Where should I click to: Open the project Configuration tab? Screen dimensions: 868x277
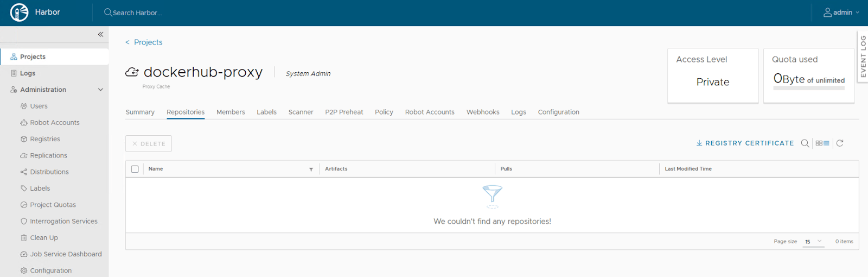pyautogui.click(x=559, y=112)
